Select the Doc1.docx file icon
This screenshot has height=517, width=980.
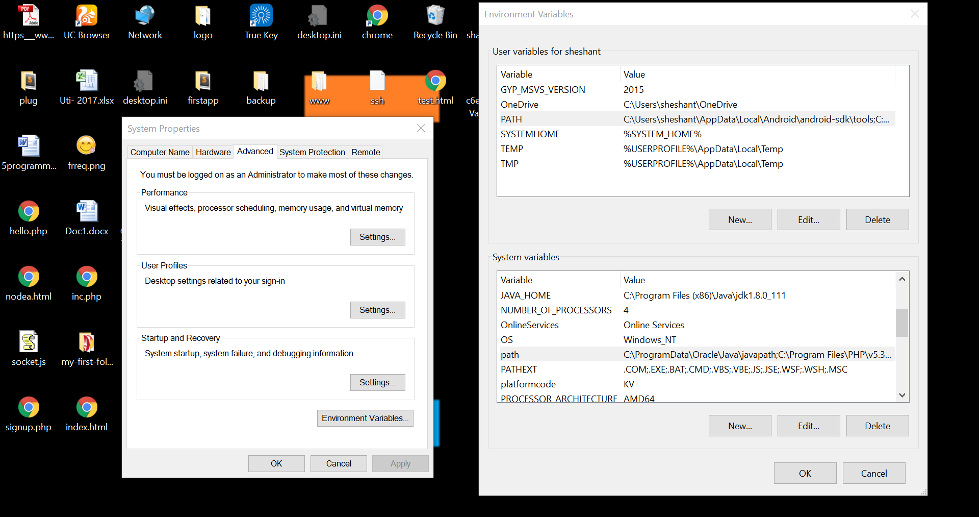tap(87, 218)
